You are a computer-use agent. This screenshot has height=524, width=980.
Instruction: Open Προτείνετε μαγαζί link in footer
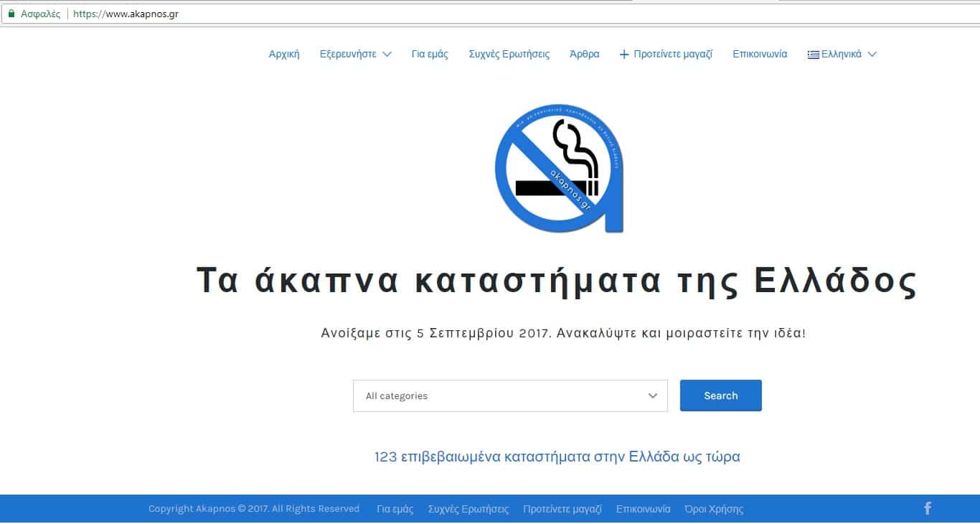point(562,509)
